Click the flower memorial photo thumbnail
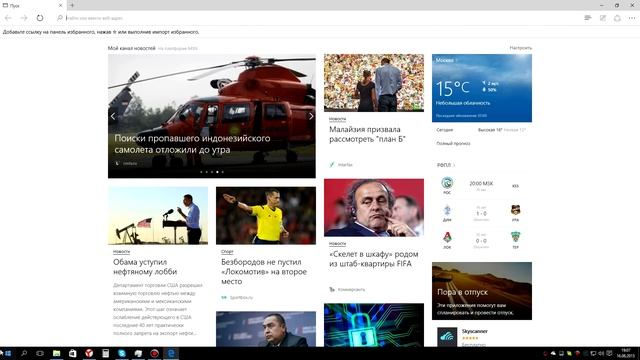This screenshot has width=640, height=360. (374, 83)
